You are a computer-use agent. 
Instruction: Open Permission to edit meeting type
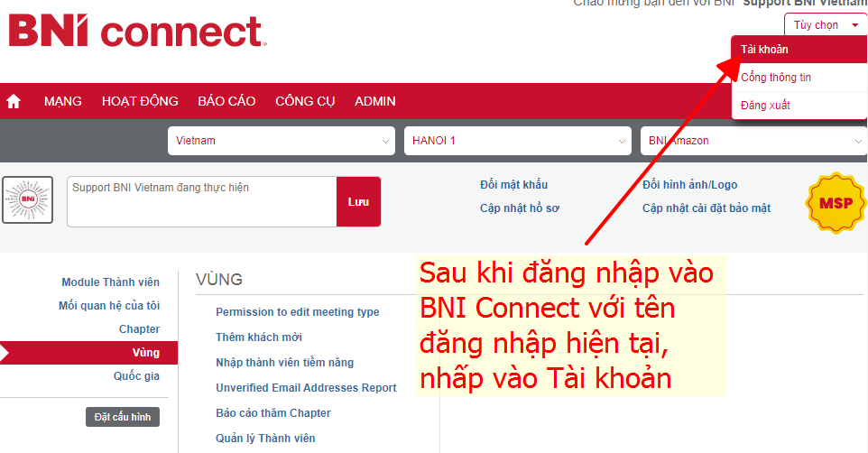(298, 312)
